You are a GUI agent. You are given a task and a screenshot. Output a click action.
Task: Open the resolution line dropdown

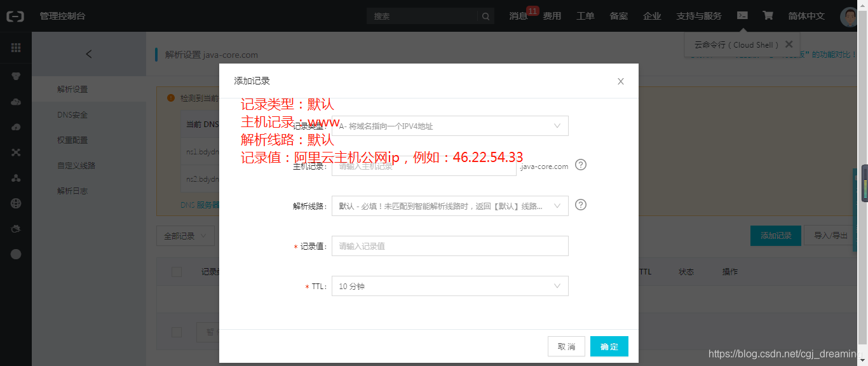pyautogui.click(x=450, y=206)
